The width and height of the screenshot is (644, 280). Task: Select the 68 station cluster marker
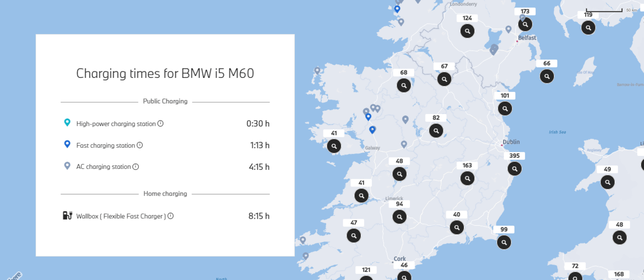pos(404,85)
